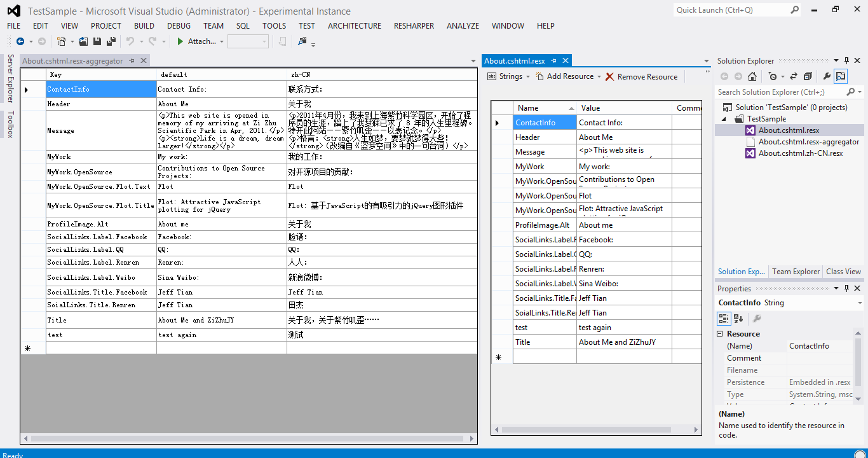Open the BUILD menu
Screen dimensions: 868x458
pos(144,26)
